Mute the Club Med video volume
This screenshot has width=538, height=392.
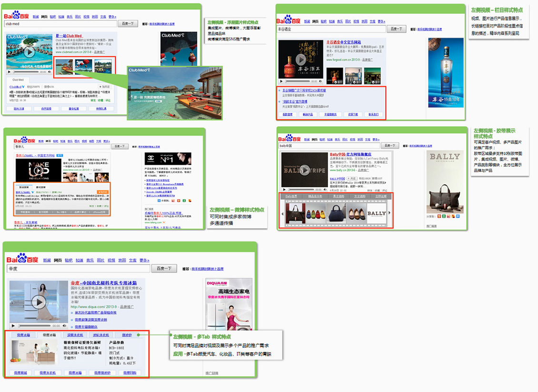pos(50,72)
